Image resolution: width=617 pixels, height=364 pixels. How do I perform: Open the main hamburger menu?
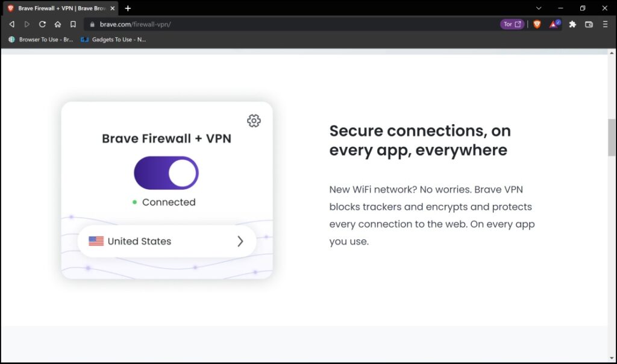click(x=605, y=24)
